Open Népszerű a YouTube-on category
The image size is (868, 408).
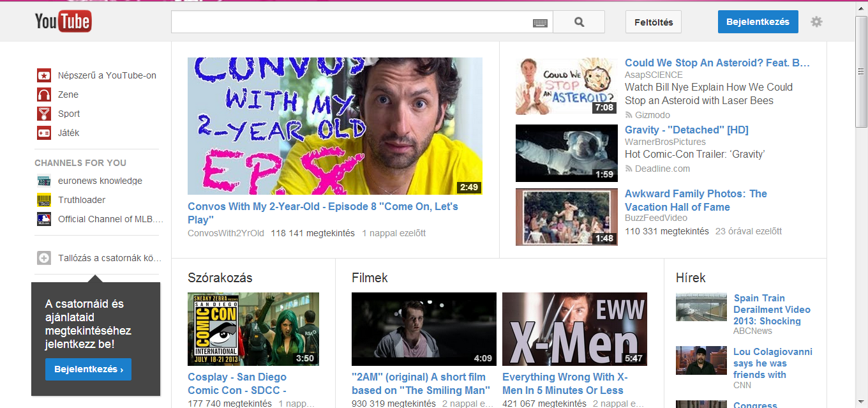[x=107, y=75]
